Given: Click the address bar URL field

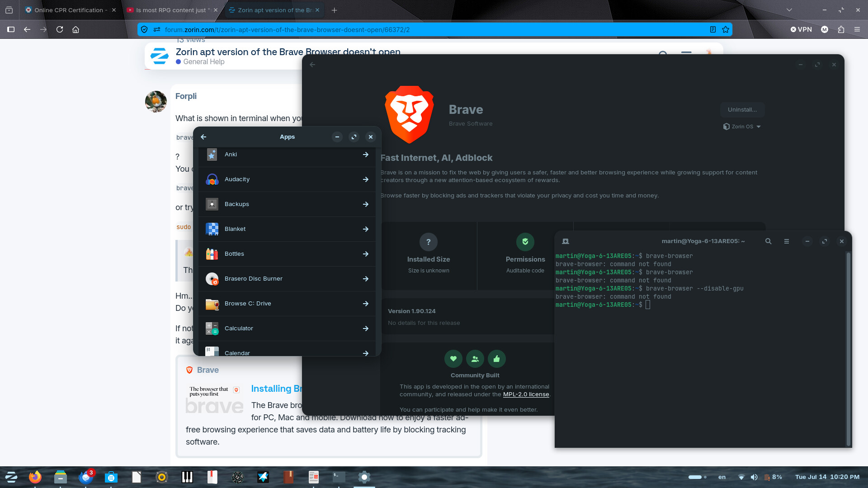Looking at the screenshot, I should click(x=434, y=29).
